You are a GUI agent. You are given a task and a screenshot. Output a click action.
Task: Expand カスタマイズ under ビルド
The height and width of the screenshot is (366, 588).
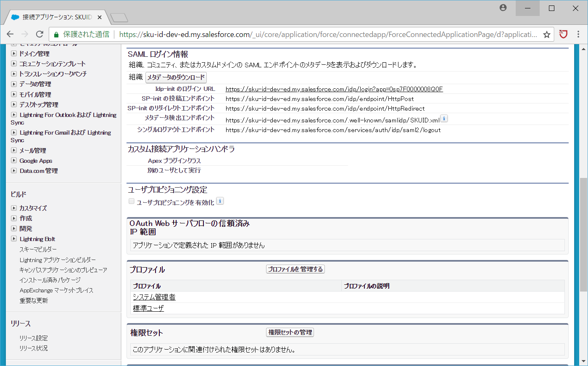tap(14, 208)
